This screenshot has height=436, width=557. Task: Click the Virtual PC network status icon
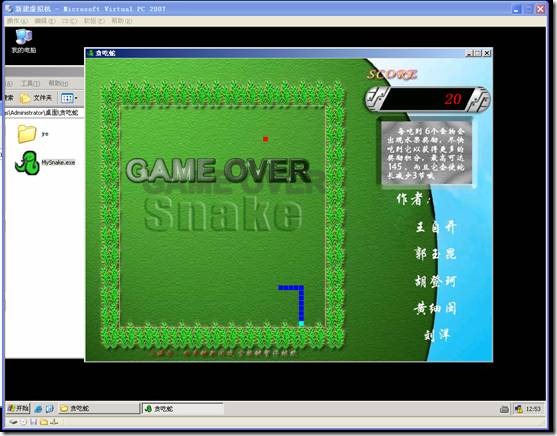[x=54, y=422]
